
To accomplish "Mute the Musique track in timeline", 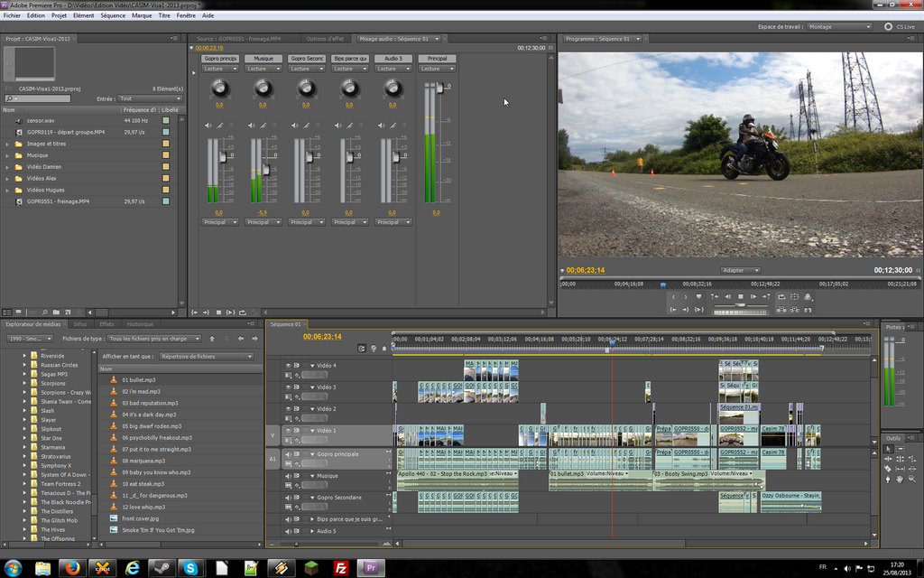I will (x=288, y=476).
